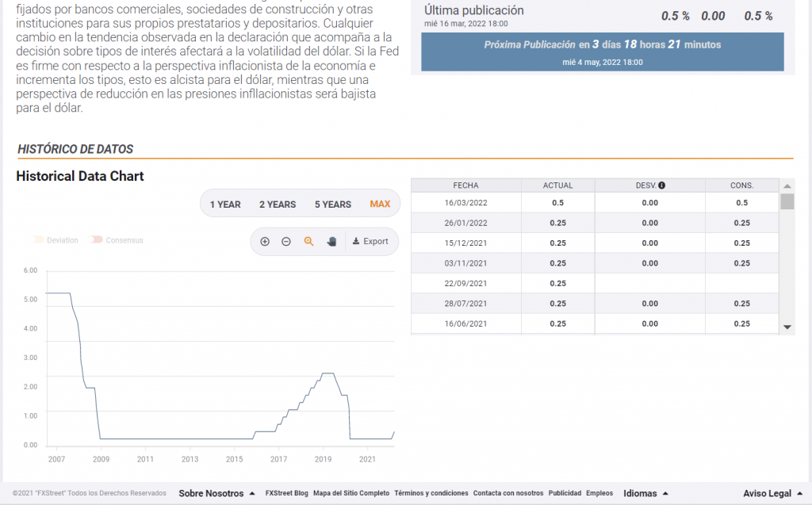Toggle the Deviation series switch
This screenshot has width=812, height=505.
pos(36,240)
